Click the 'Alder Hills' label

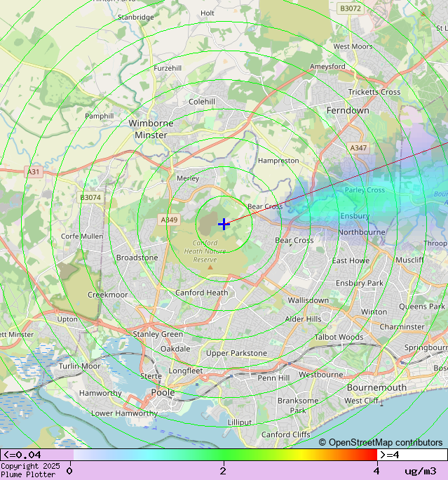pyautogui.click(x=303, y=319)
